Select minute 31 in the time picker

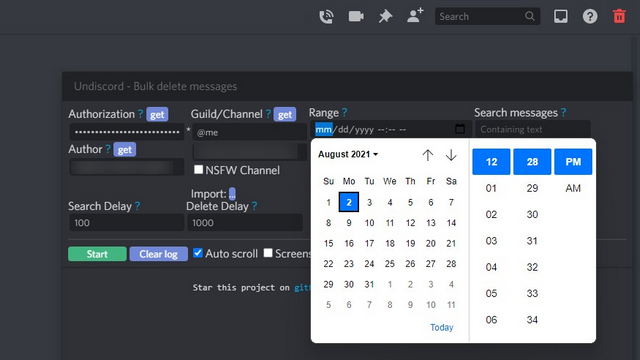[x=532, y=241]
